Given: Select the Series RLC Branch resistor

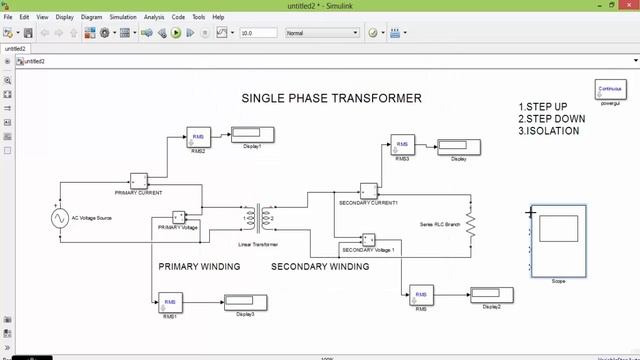Looking at the screenshot, I should [x=471, y=224].
